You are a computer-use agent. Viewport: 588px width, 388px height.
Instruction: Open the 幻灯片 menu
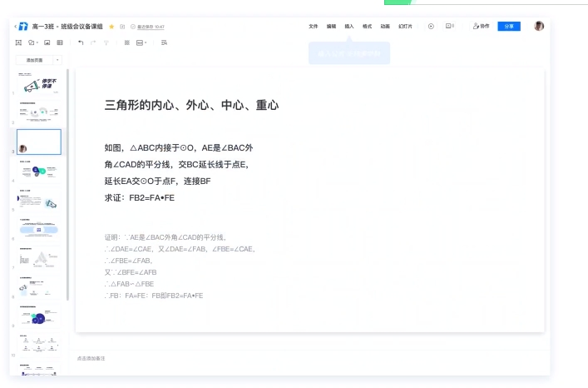(405, 27)
